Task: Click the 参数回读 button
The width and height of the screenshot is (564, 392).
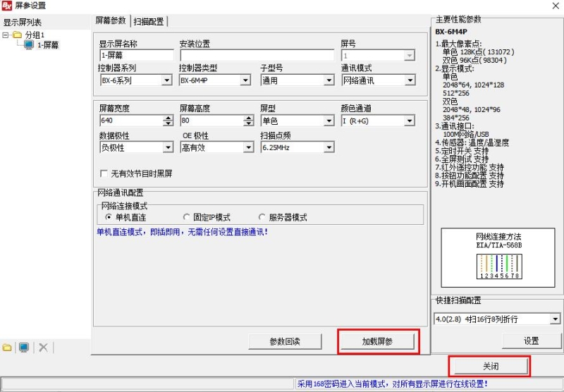Action: [285, 342]
